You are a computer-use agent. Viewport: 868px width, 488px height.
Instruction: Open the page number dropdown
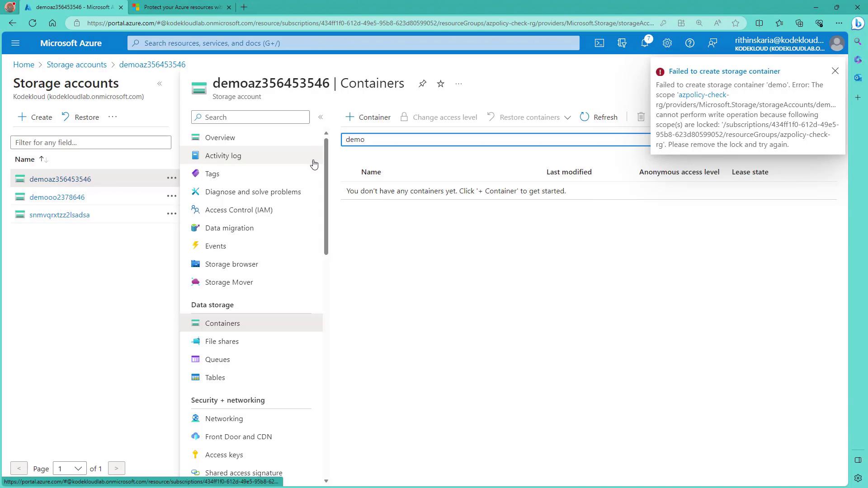point(70,469)
